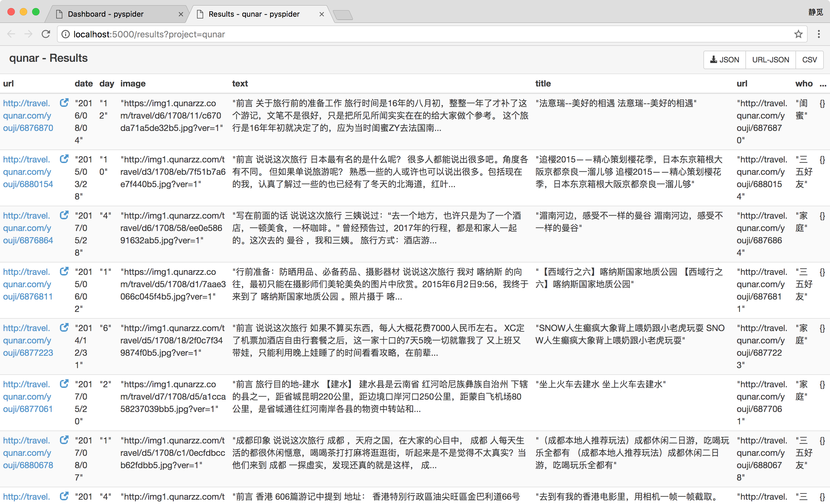Viewport: 830px width, 504px height.
Task: Close the Results - qunar tab
Action: 321,14
